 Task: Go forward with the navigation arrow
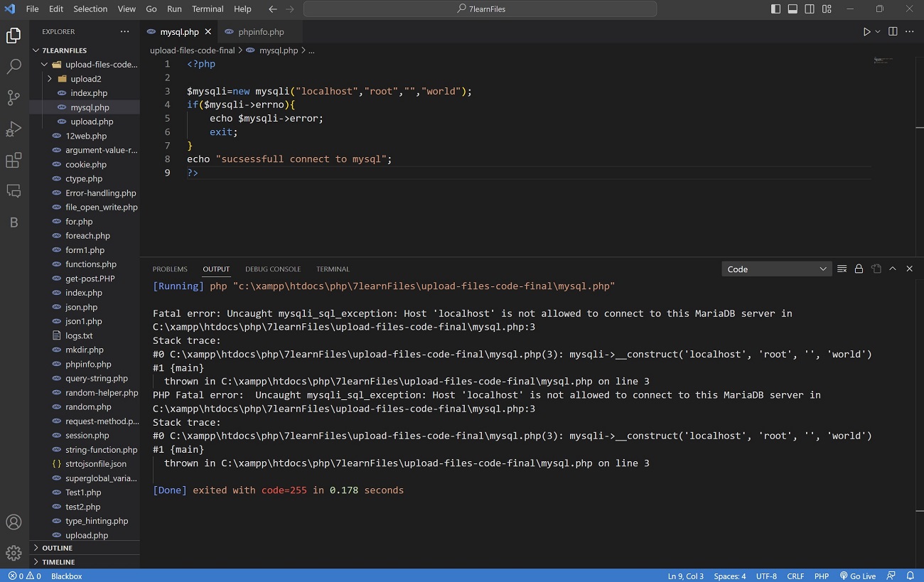point(289,9)
